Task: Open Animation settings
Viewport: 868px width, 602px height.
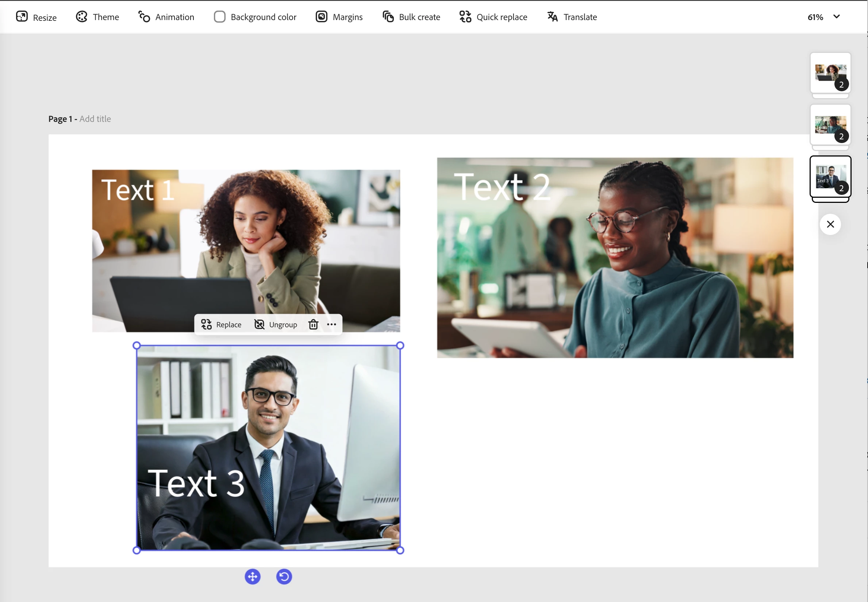Action: [166, 17]
